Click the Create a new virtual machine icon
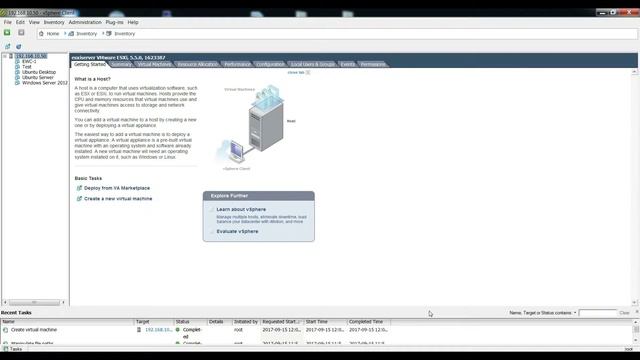 (x=79, y=198)
